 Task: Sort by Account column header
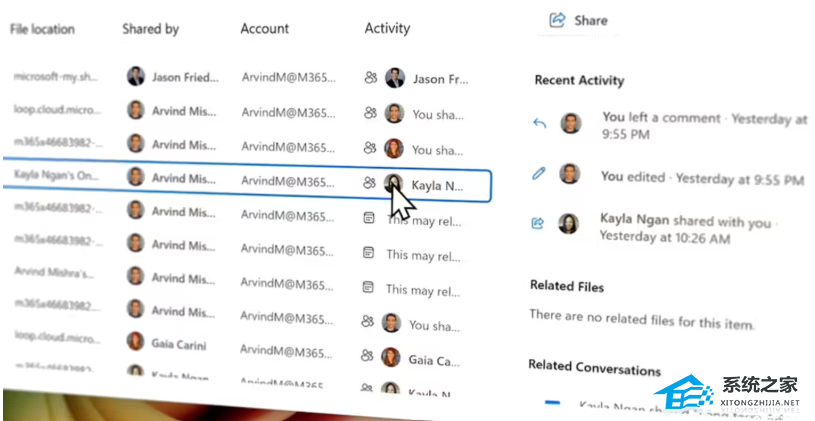coord(265,29)
